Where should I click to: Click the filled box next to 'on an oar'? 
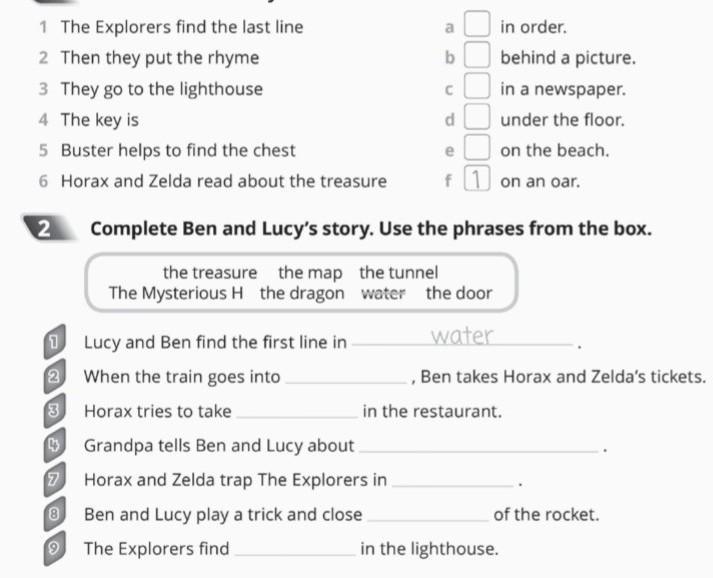[480, 182]
